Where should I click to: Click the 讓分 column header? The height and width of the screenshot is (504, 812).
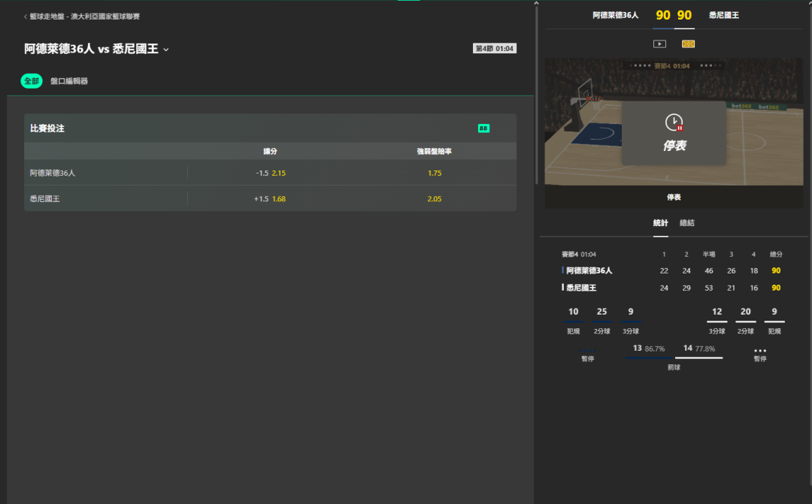tap(270, 151)
